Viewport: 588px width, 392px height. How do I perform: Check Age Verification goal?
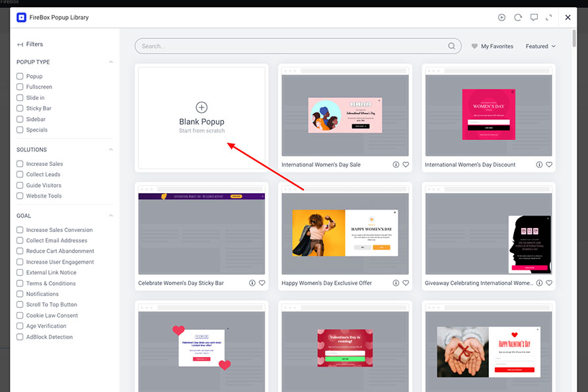[x=20, y=326]
